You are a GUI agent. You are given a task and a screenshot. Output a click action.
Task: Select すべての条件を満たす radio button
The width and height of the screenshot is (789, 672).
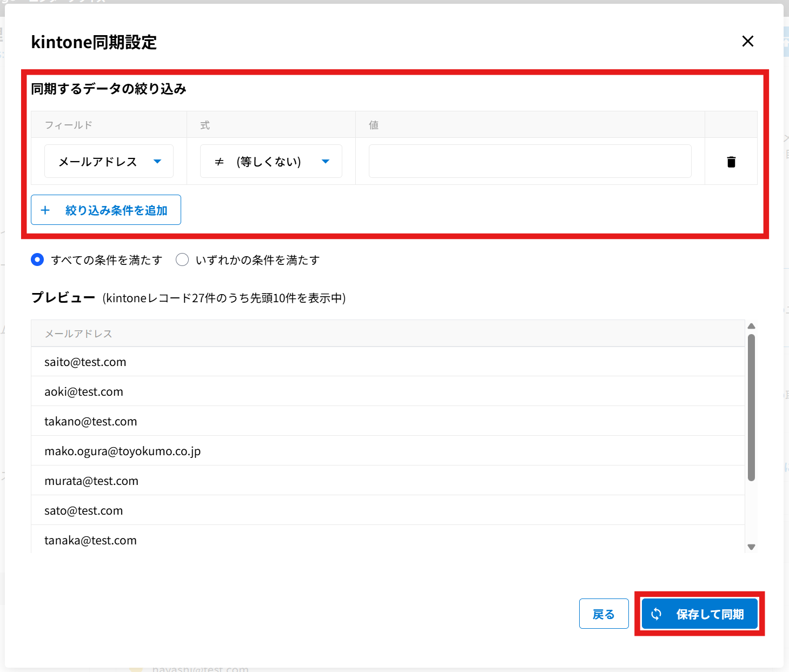[37, 260]
